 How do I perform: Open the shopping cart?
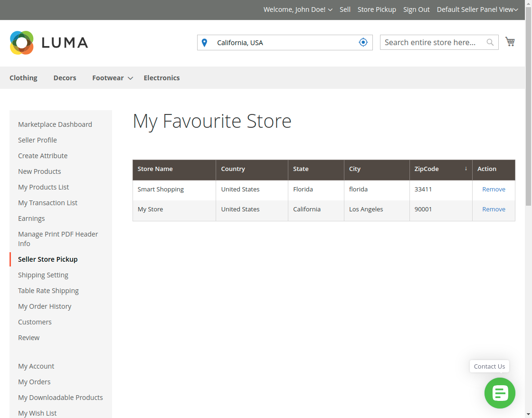pyautogui.click(x=510, y=41)
